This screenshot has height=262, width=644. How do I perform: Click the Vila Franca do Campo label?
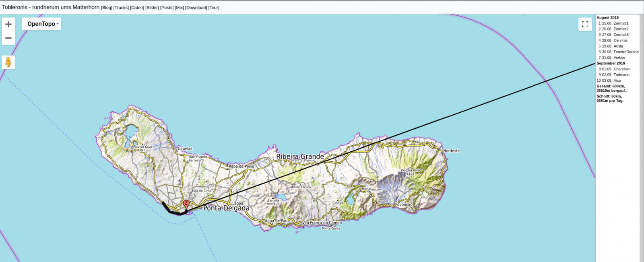point(322,223)
